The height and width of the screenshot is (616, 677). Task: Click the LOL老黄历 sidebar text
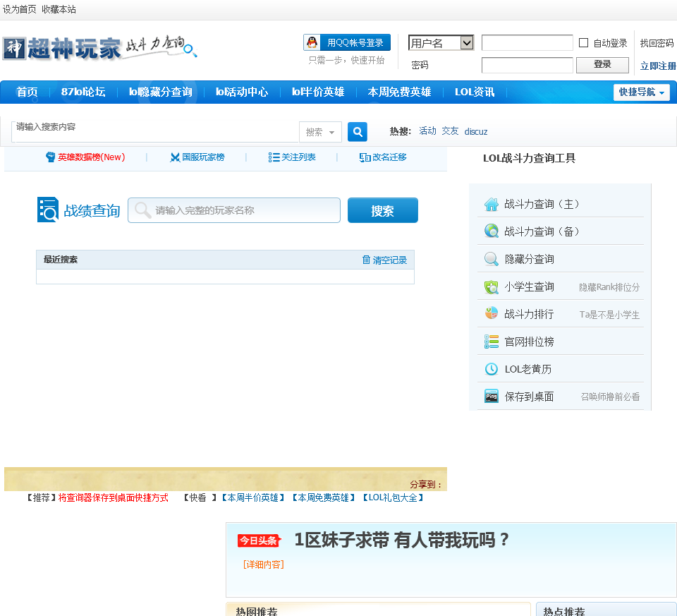528,369
